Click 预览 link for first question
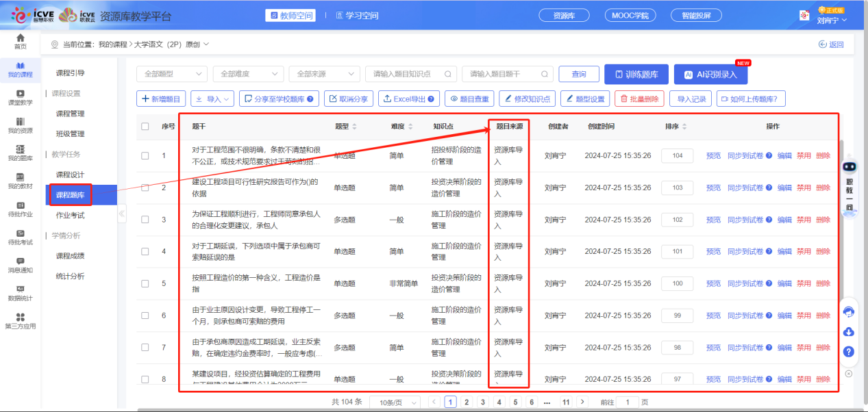868x412 pixels. point(713,156)
